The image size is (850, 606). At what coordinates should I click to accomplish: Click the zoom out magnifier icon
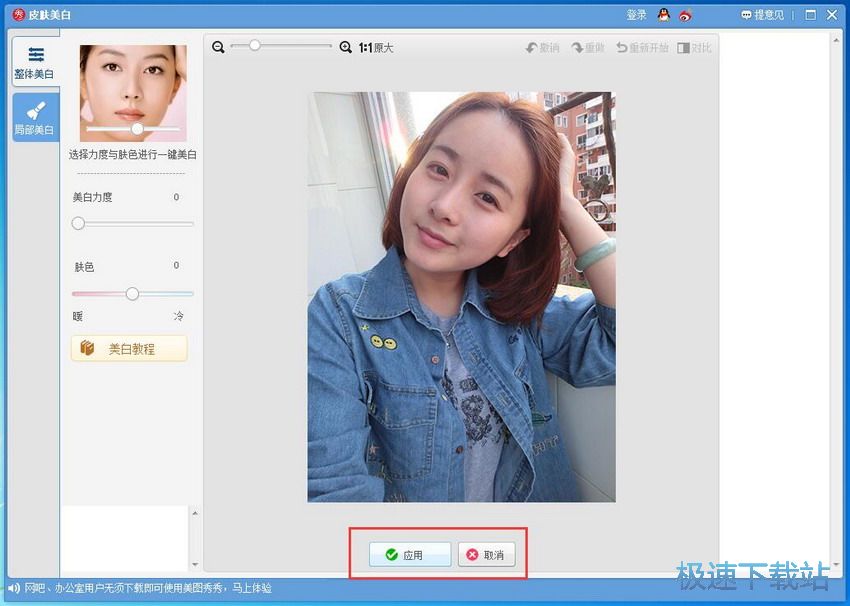click(218, 47)
